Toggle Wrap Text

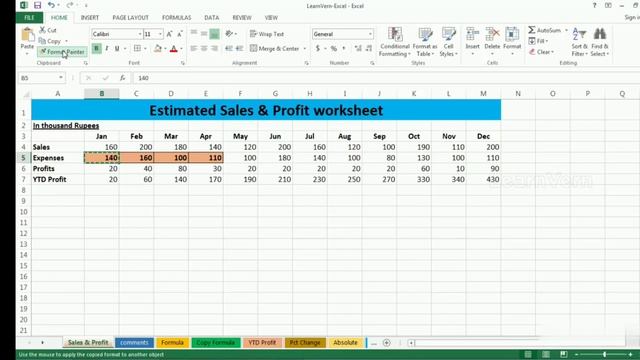point(267,34)
